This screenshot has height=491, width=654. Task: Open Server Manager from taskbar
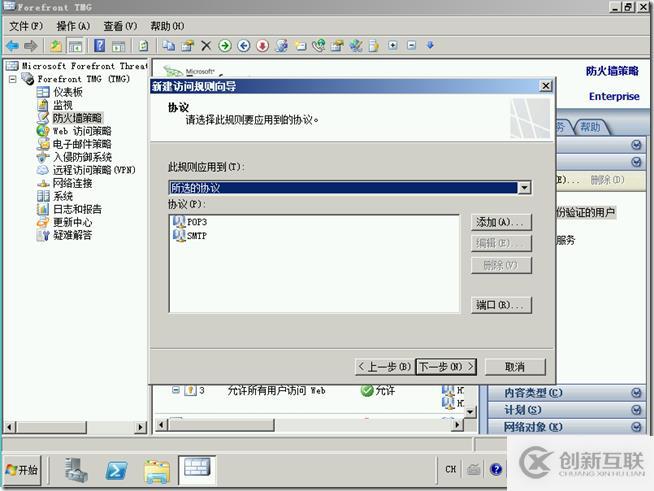pos(76,470)
